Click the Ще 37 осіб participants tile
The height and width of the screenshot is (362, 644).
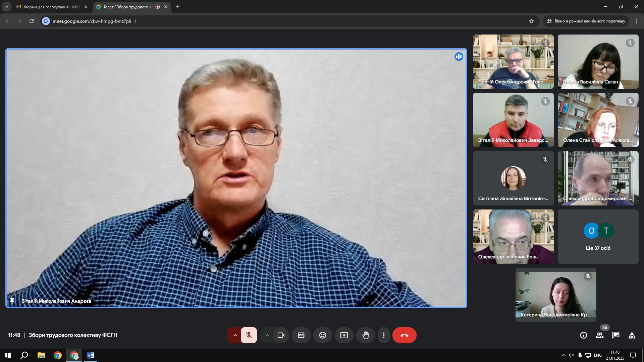598,237
